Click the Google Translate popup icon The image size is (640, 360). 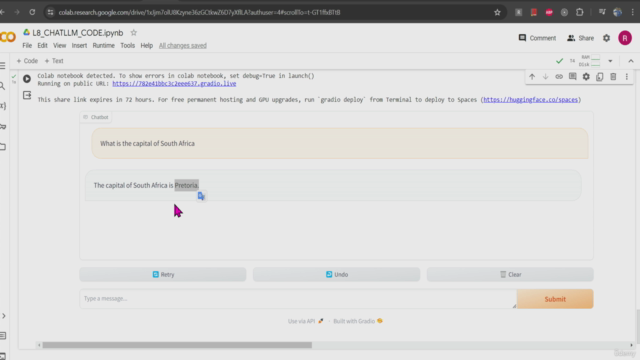point(201,196)
